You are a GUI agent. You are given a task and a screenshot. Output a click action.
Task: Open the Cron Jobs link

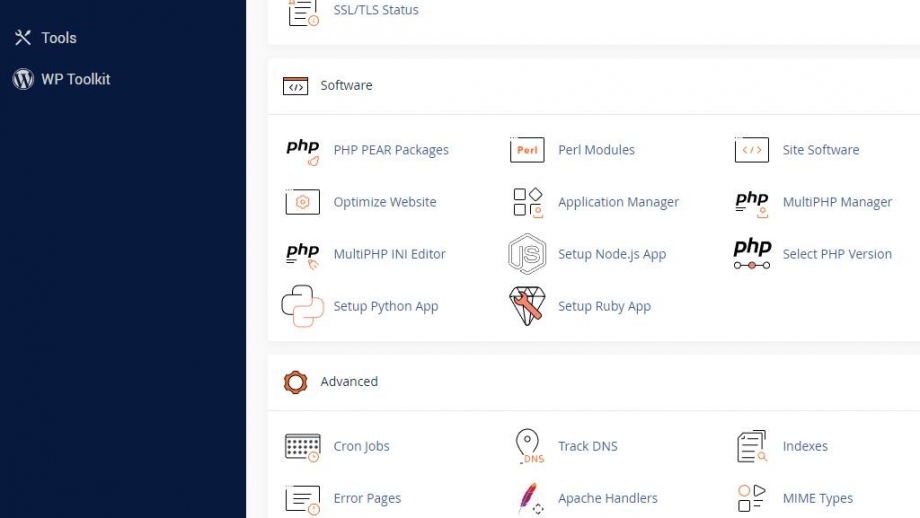coord(361,446)
